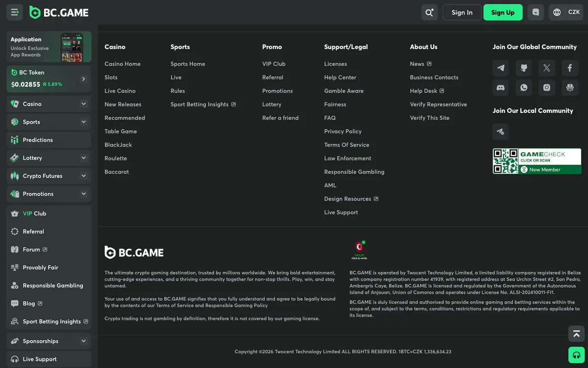Screen dimensions: 588x368
Task: Click the Responsible Gambling sidebar icon
Action: pyautogui.click(x=15, y=286)
